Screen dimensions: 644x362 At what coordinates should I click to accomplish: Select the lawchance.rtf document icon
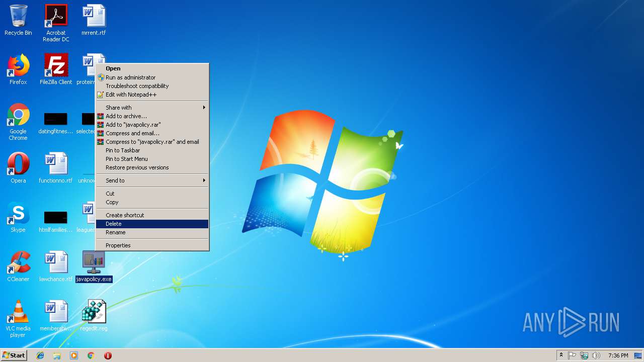pyautogui.click(x=56, y=266)
